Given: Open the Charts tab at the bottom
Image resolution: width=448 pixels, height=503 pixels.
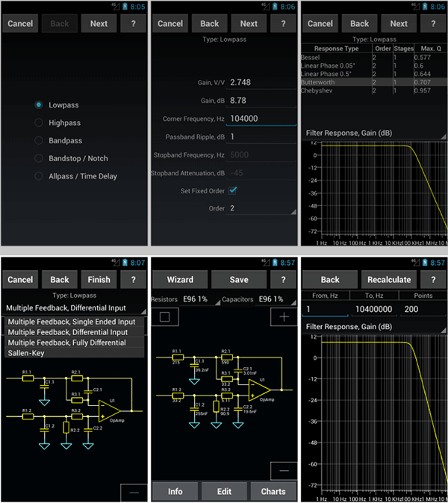Looking at the screenshot, I should click(273, 492).
